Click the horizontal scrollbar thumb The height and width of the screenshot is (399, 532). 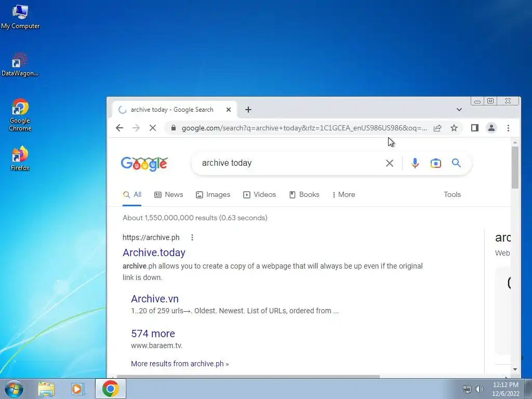[248, 377]
